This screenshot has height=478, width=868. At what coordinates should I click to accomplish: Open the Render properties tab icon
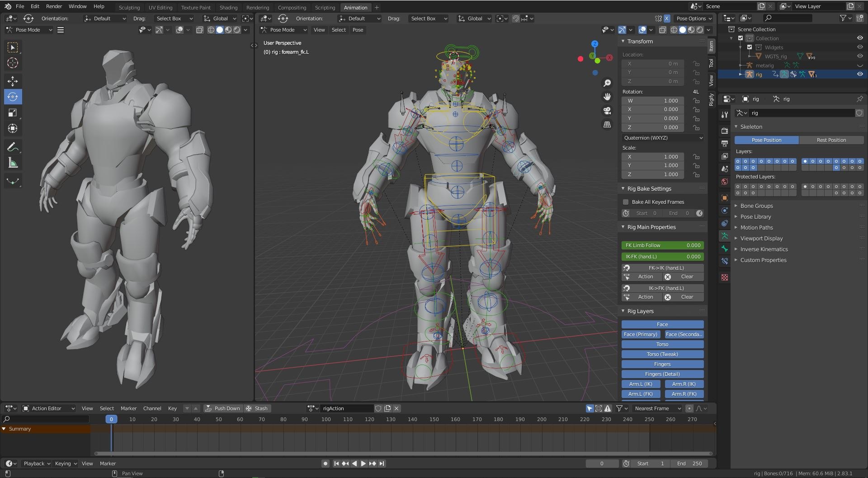[725, 131]
